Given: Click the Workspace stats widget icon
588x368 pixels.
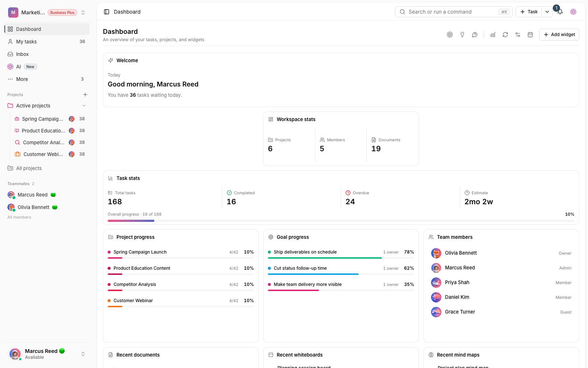Looking at the screenshot, I should (271, 119).
